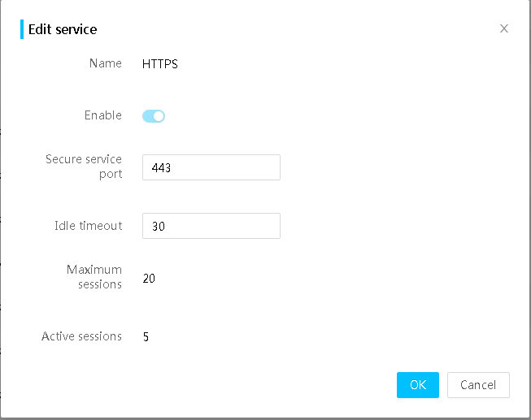Focus the Idle timeout input box

click(x=211, y=226)
